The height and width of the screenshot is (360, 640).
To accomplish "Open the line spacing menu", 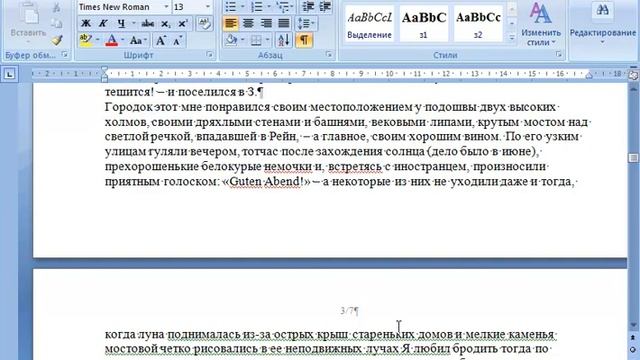I will (x=306, y=23).
